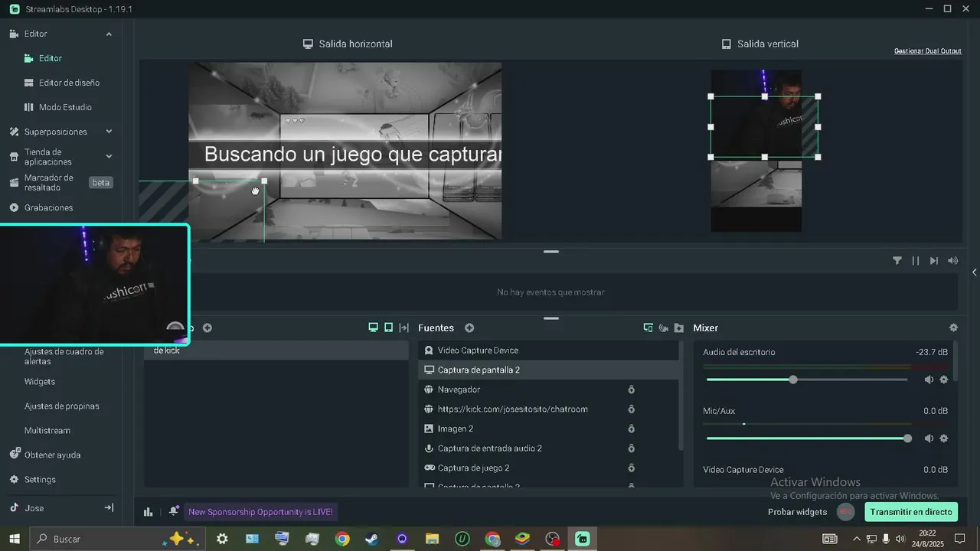Click Probar widgets button
This screenshot has width=980, height=551.
[797, 512]
